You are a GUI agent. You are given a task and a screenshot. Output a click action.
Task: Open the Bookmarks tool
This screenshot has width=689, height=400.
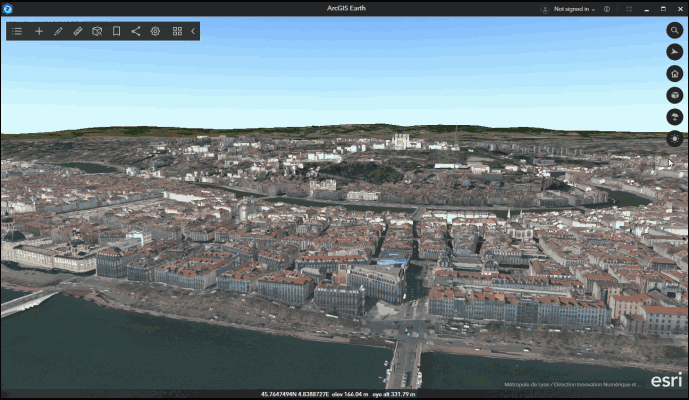pos(116,31)
